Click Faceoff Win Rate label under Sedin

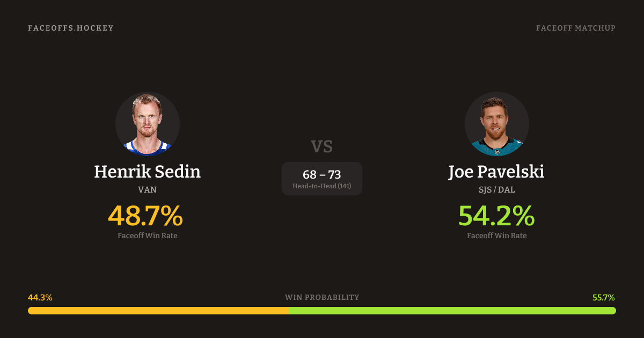tap(148, 236)
